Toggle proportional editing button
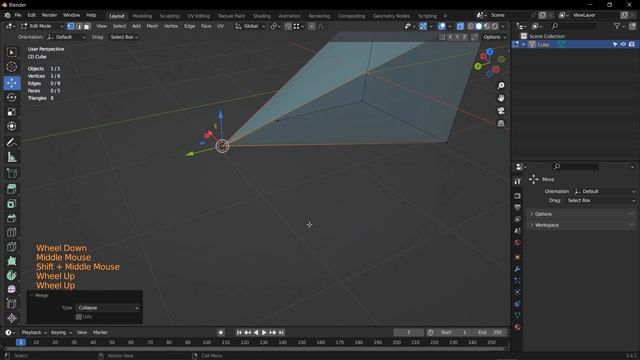The image size is (640, 360). [x=311, y=26]
